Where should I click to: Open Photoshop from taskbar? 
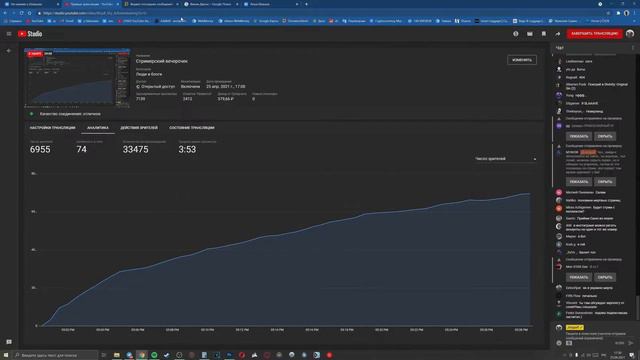click(x=229, y=355)
